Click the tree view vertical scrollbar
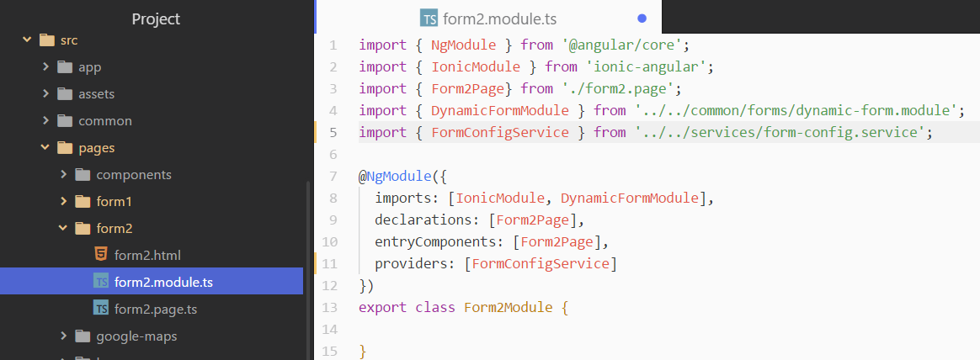980x360 pixels. (306, 268)
